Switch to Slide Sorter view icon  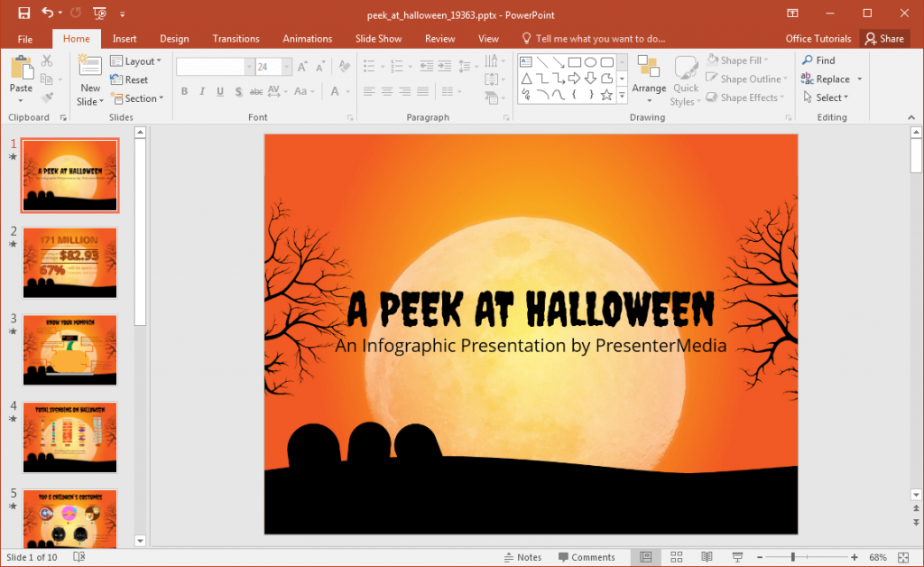(x=675, y=557)
